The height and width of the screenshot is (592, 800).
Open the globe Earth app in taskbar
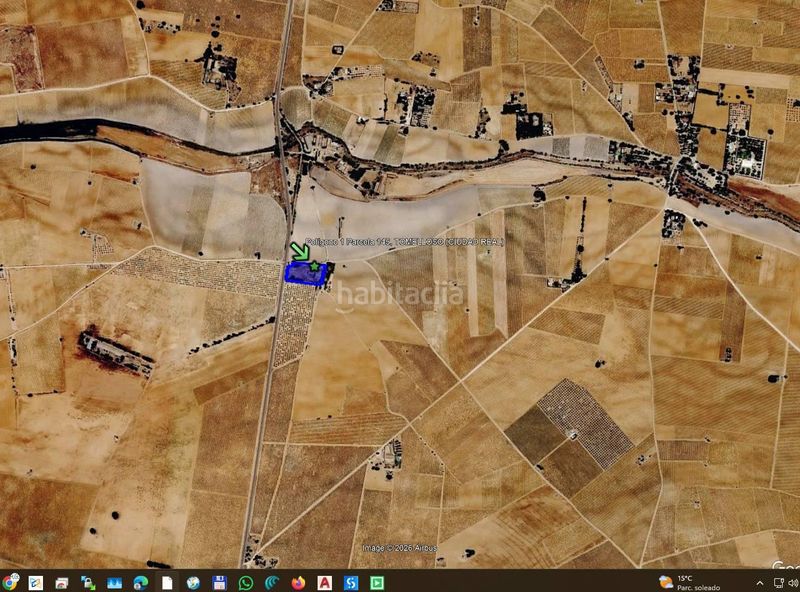(x=193, y=582)
